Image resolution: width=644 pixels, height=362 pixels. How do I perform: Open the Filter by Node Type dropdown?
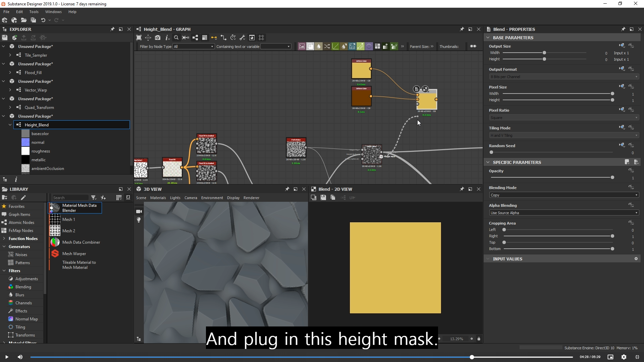coord(194,47)
